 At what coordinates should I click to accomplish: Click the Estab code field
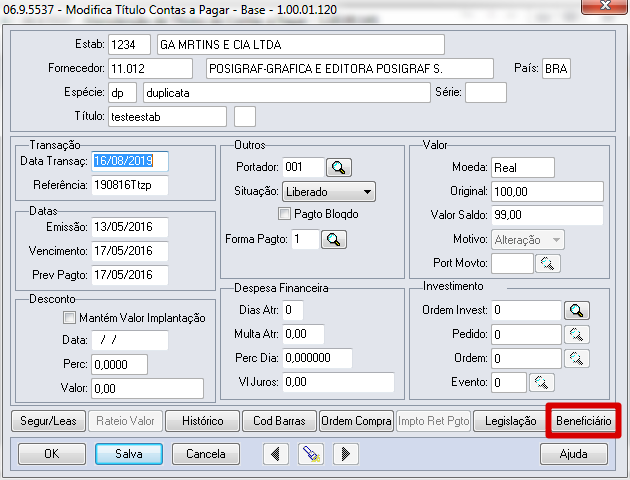tap(129, 44)
